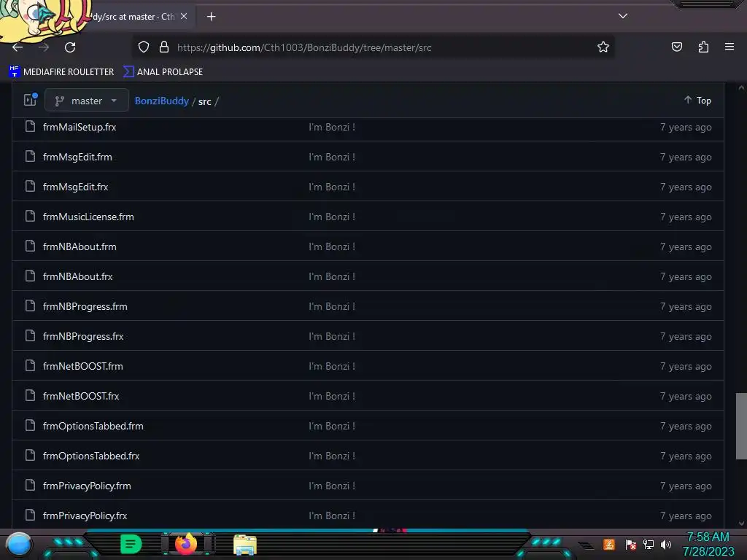This screenshot has height=560, width=747.
Task: Expand the file tree side panel
Action: tap(31, 99)
